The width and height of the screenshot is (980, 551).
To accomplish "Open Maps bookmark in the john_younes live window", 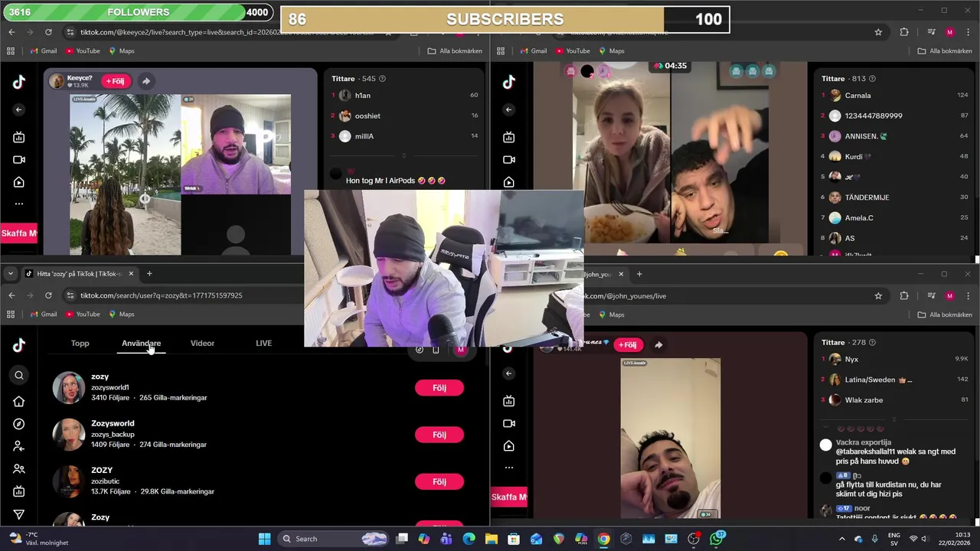I will pos(610,315).
